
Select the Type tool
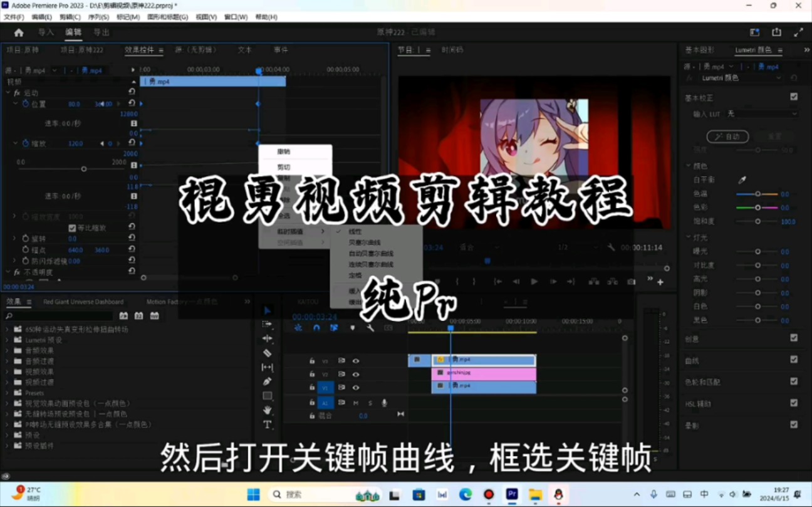[268, 424]
